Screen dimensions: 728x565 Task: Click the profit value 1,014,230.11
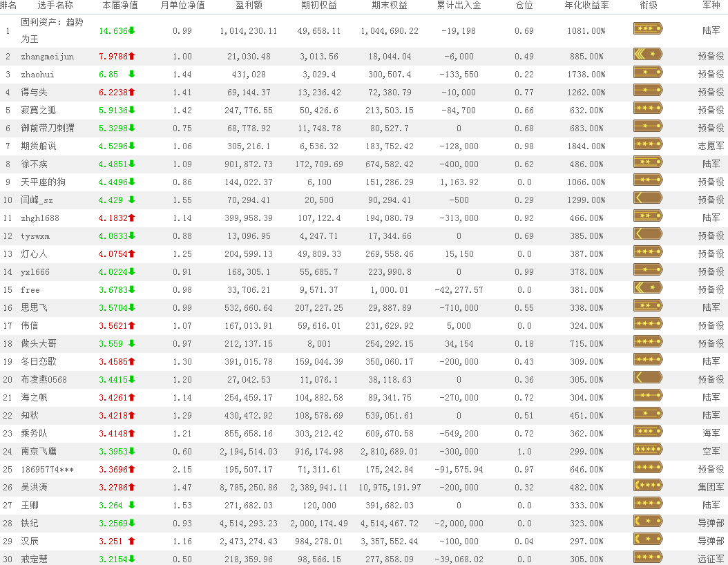[x=249, y=31]
